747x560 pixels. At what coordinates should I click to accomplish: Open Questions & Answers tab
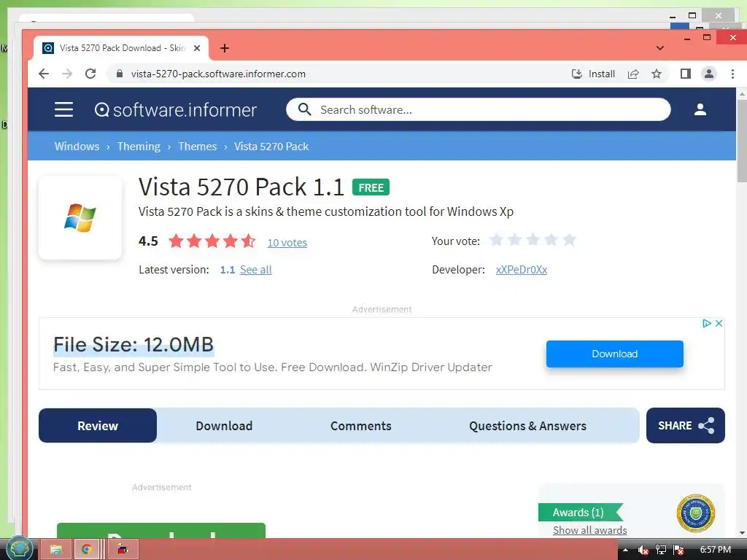[x=527, y=426]
